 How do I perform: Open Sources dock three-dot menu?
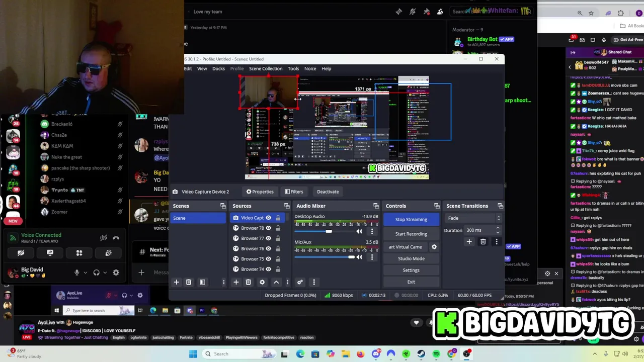tap(287, 282)
